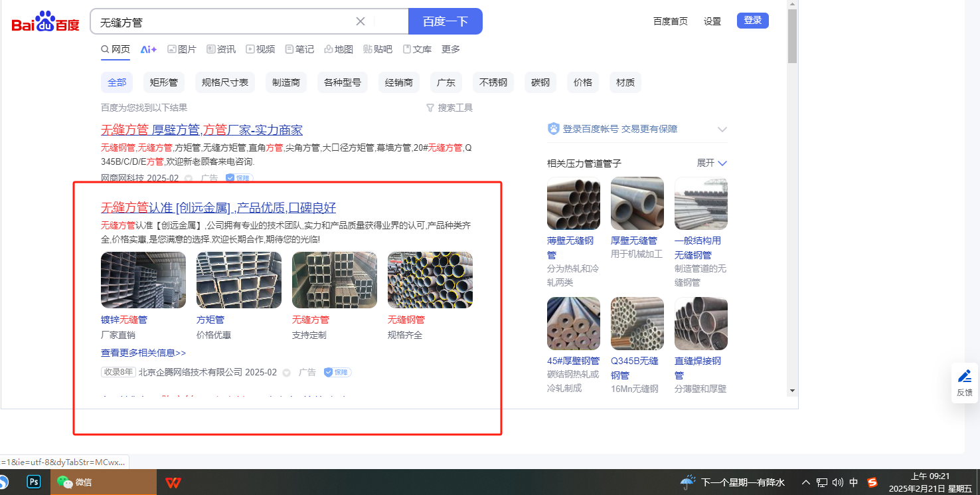Expand the 展开 chevron for 相关压力管道管子
This screenshot has width=980, height=495.
coord(723,163)
